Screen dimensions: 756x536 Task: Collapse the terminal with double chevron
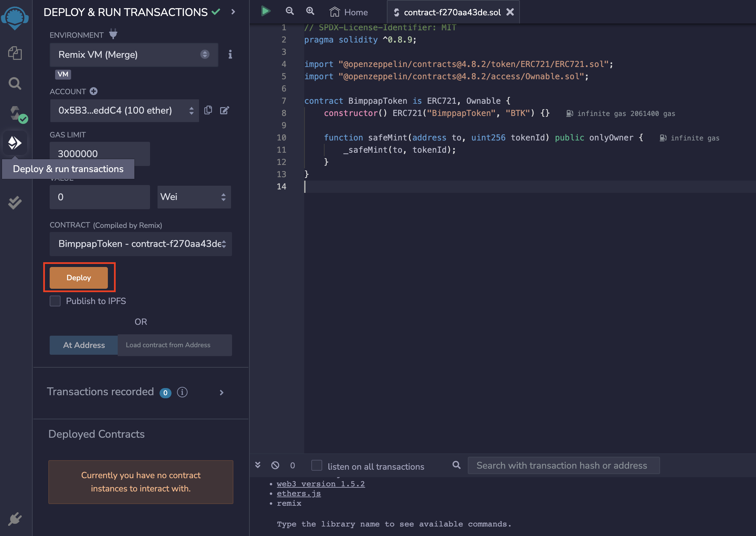tap(258, 465)
